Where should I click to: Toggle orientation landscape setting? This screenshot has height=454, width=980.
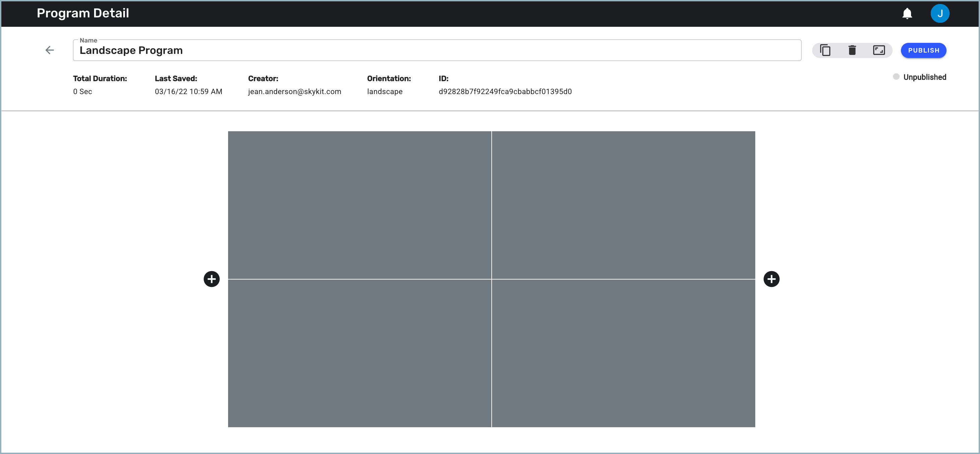point(880,50)
